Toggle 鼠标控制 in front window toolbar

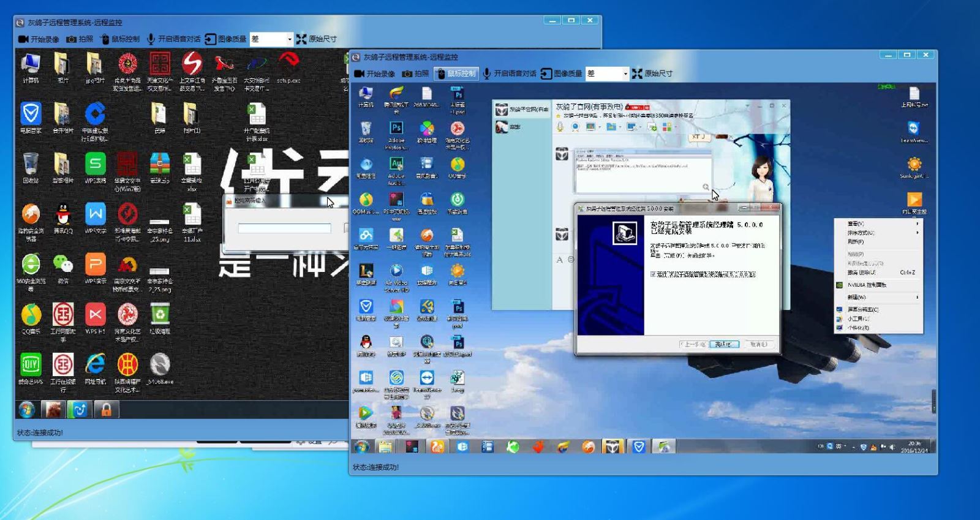click(455, 73)
